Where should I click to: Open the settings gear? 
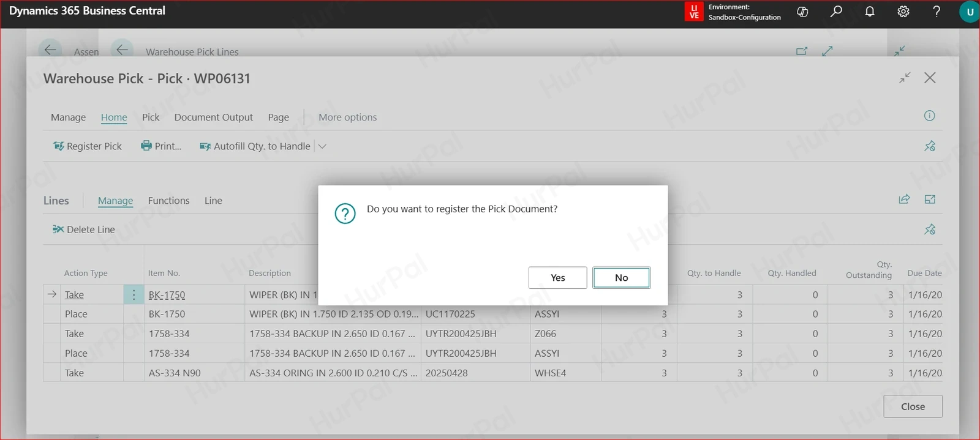click(903, 12)
